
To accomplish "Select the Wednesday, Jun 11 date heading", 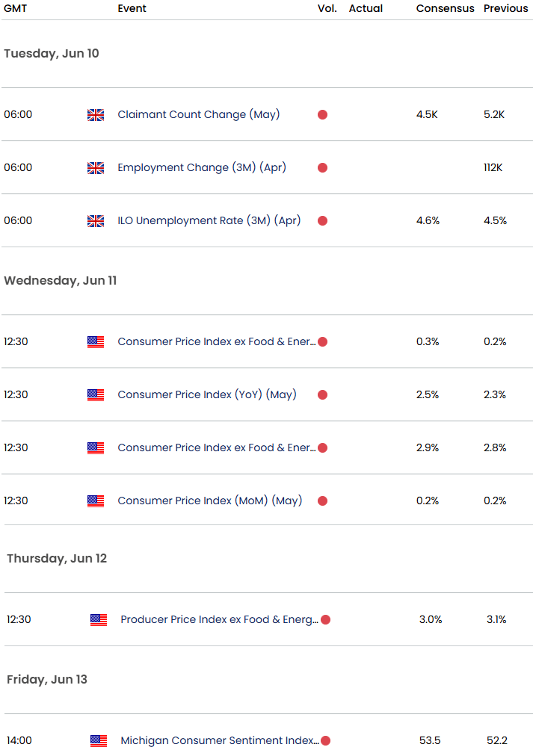I will click(60, 281).
